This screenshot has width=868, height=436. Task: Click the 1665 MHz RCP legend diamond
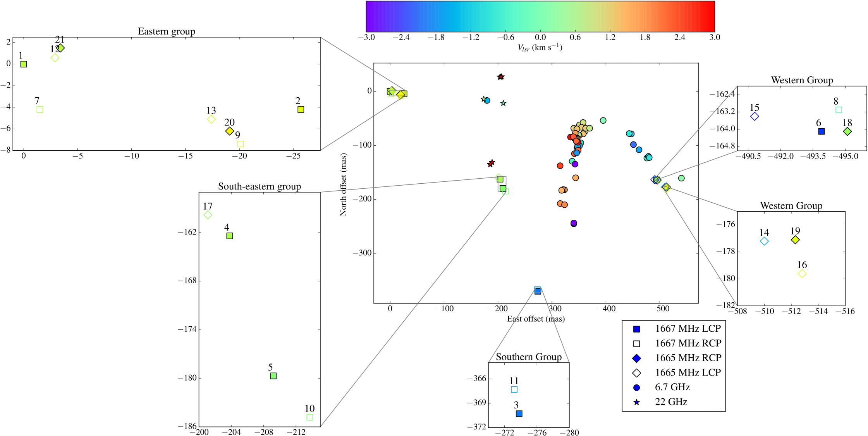coord(636,358)
